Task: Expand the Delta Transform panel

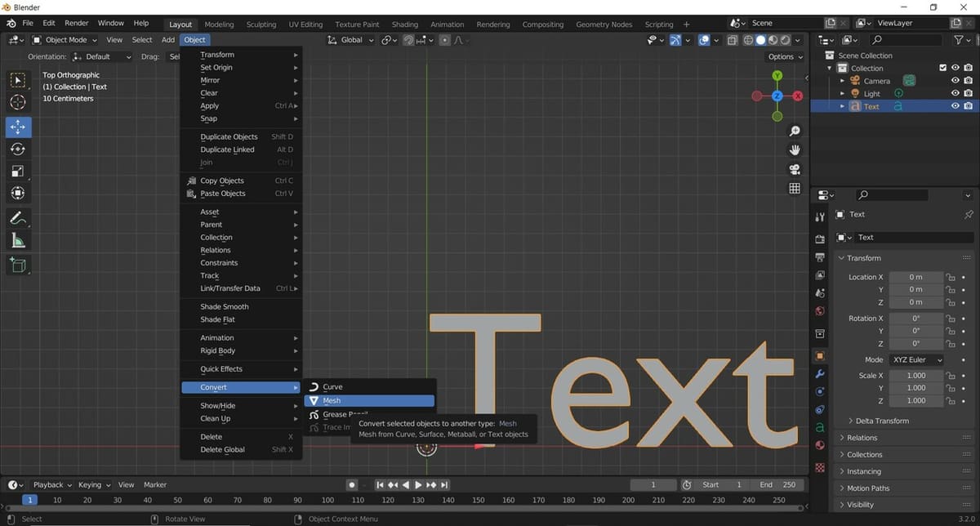Action: coord(881,421)
